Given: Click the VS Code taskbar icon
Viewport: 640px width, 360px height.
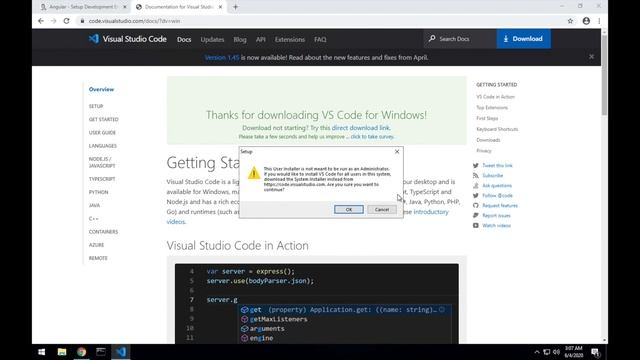Looking at the screenshot, I should (x=121, y=352).
